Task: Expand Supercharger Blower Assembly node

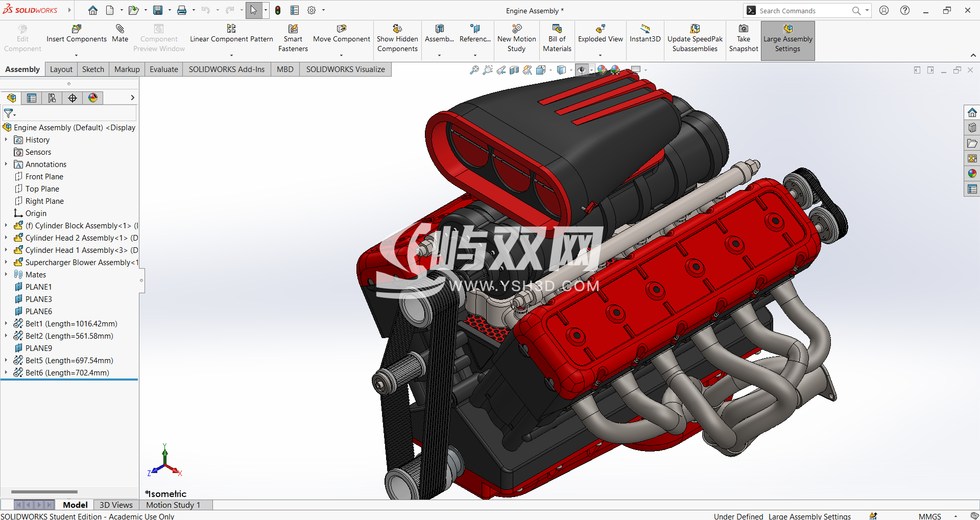Action: click(6, 262)
